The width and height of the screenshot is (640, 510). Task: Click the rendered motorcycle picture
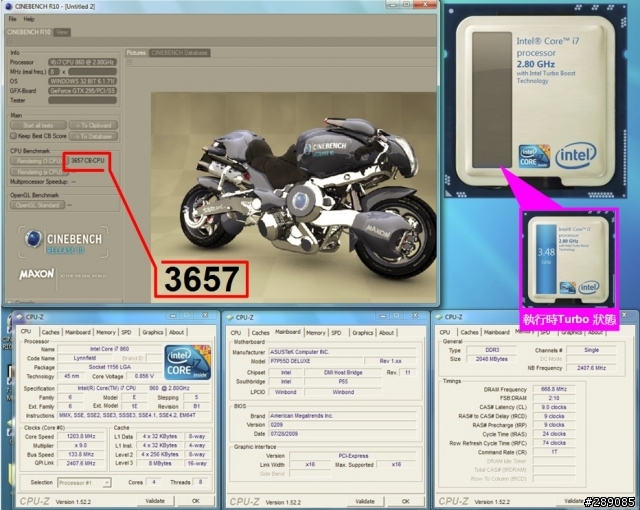293,197
